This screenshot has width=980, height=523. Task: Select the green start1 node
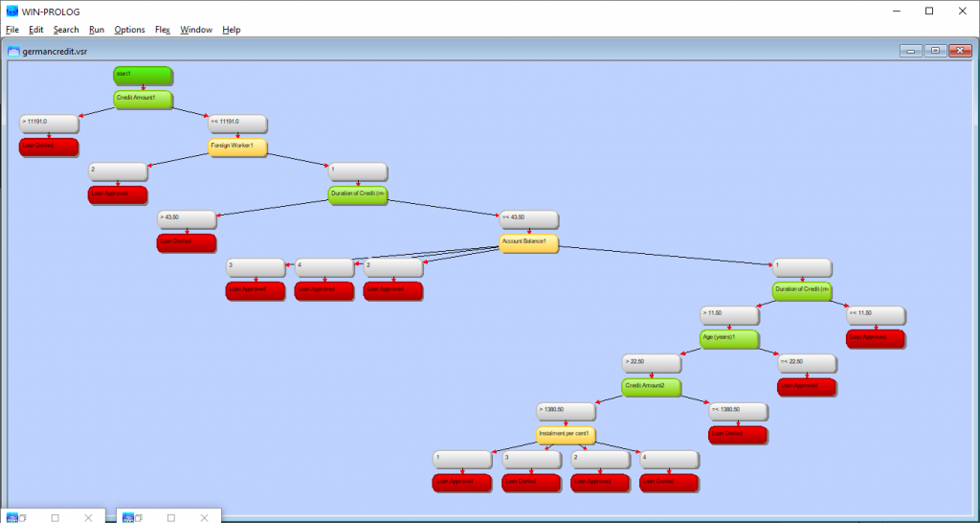point(142,75)
